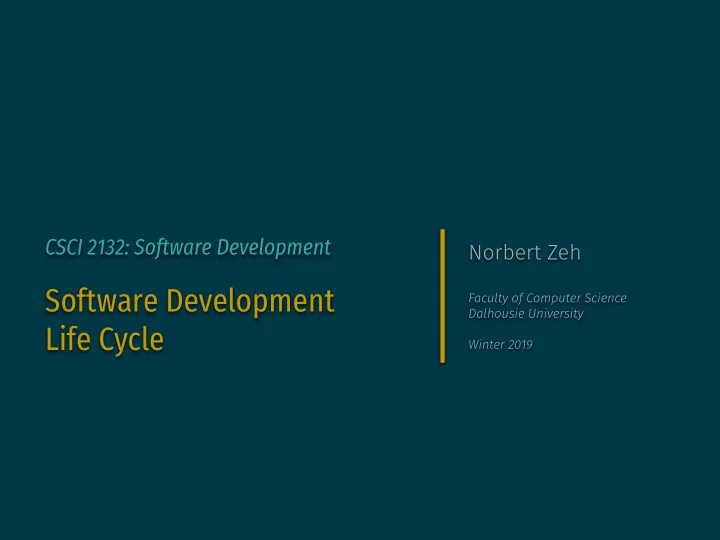Image resolution: width=720 pixels, height=540 pixels.
Task: Click the "Faculty of Computer Science" line
Action: coord(547,298)
